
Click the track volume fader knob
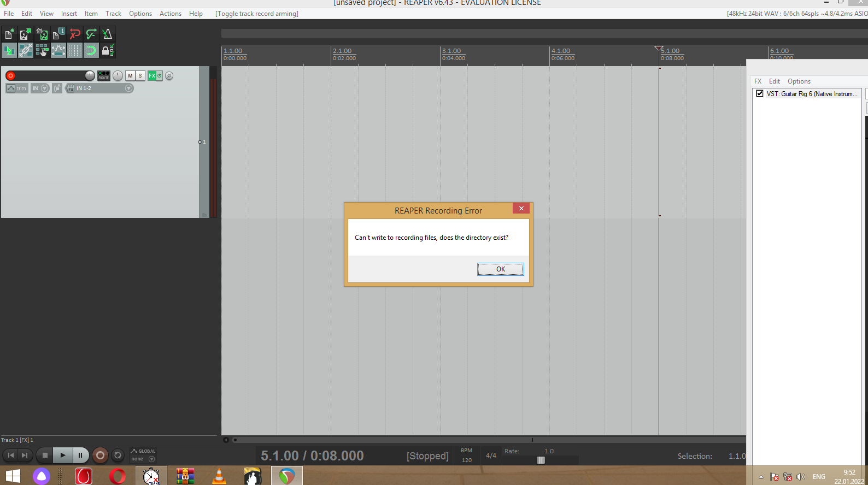point(90,75)
